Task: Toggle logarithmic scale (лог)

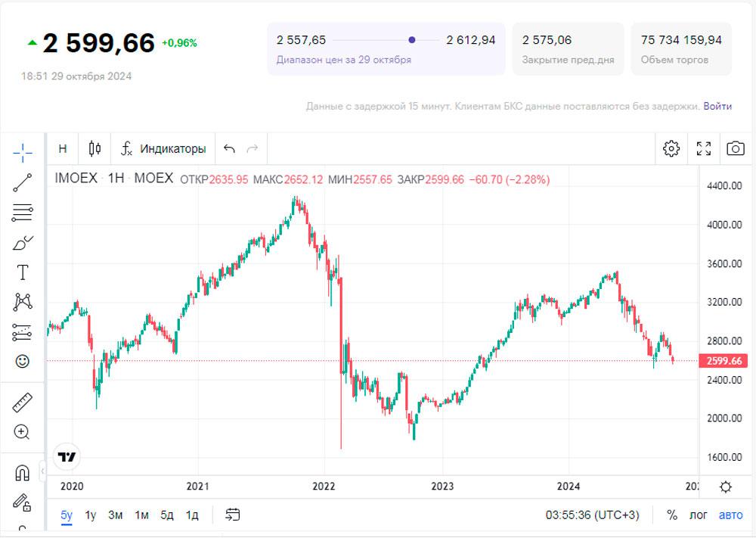Action: pos(699,515)
